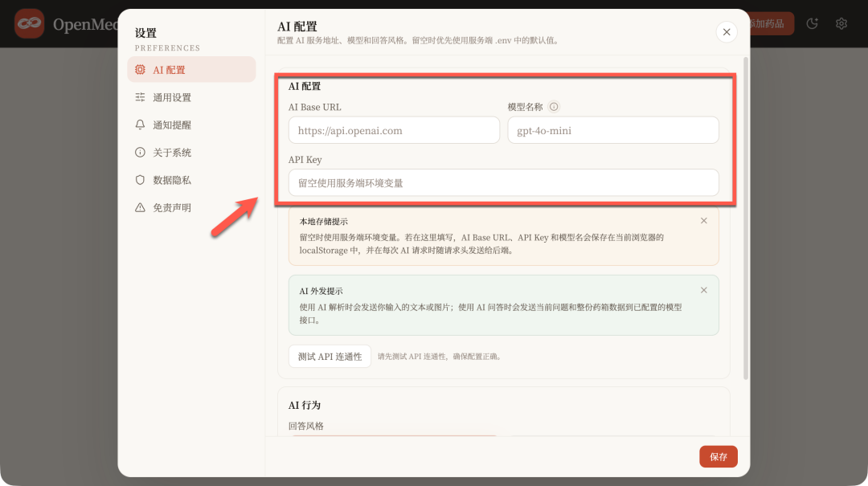Click the AI 行为 section heading

[305, 405]
